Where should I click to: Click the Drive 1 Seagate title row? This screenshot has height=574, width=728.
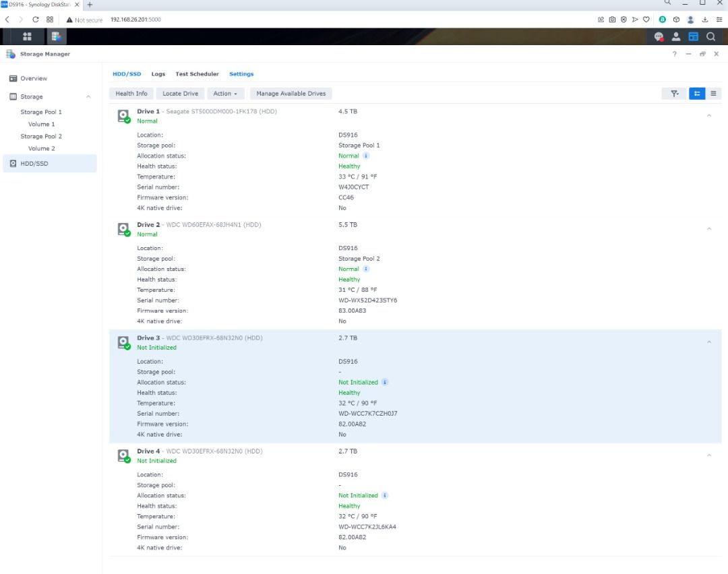[207, 111]
